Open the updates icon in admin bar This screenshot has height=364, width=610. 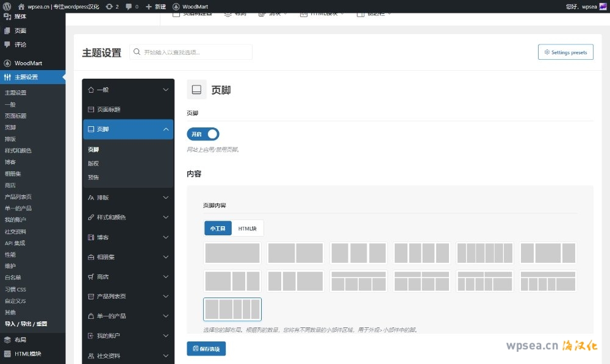(109, 6)
